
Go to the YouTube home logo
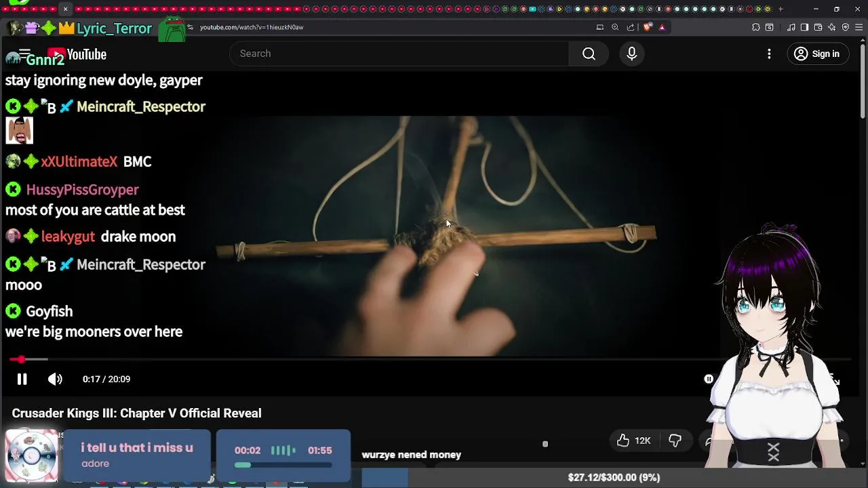pyautogui.click(x=77, y=54)
